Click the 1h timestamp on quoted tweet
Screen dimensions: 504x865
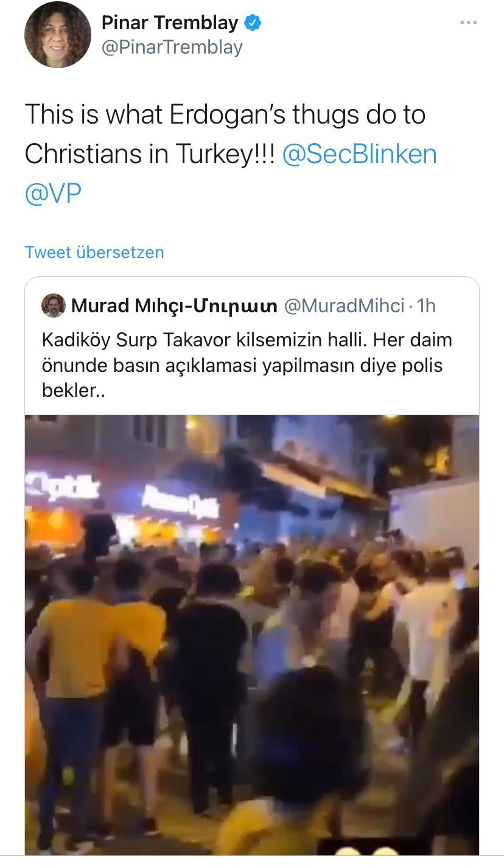(x=427, y=306)
